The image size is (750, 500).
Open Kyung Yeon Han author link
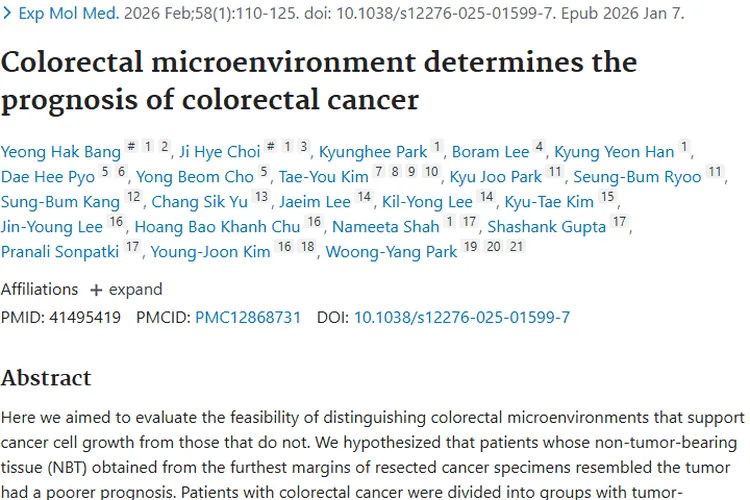[x=614, y=152]
